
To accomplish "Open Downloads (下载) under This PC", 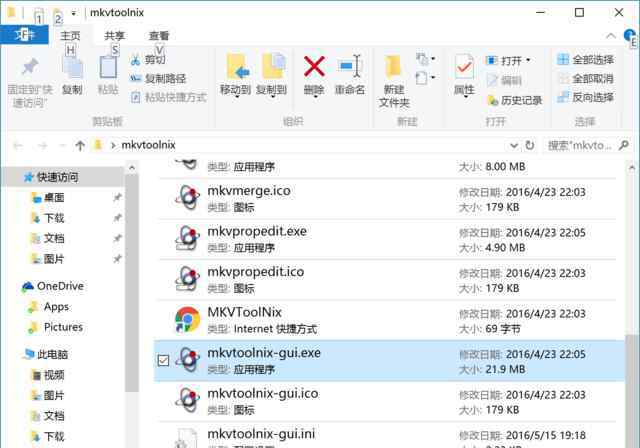I will [48, 437].
